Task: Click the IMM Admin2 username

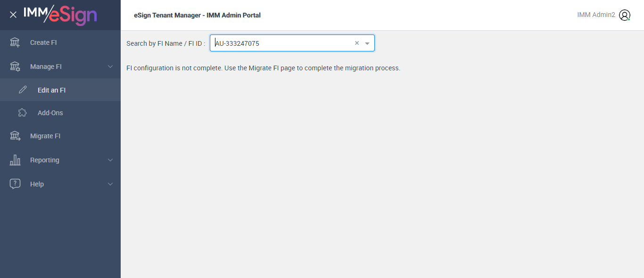Action: point(596,15)
